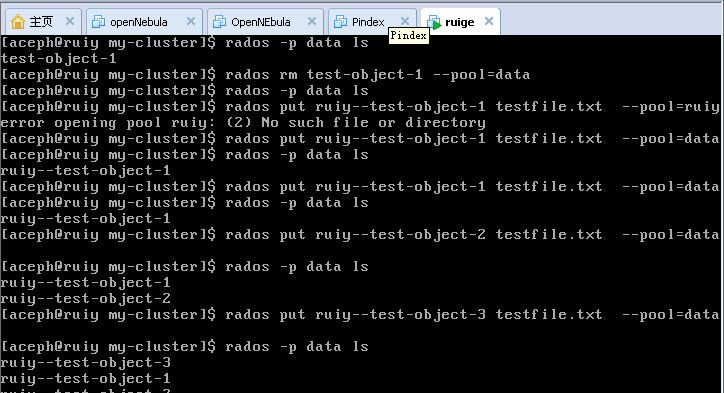
Task: Switch to the 主页 home tab
Action: [42, 22]
